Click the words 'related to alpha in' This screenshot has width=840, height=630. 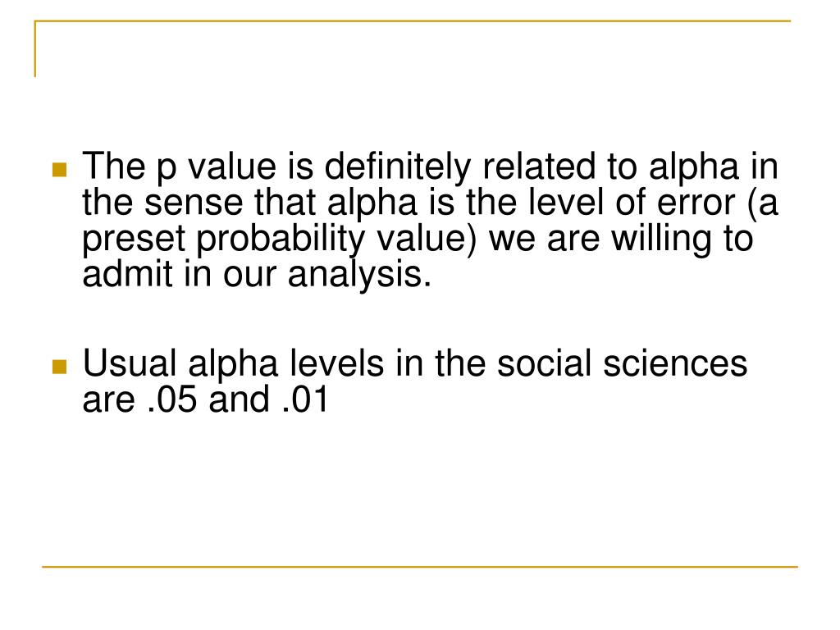click(x=631, y=167)
